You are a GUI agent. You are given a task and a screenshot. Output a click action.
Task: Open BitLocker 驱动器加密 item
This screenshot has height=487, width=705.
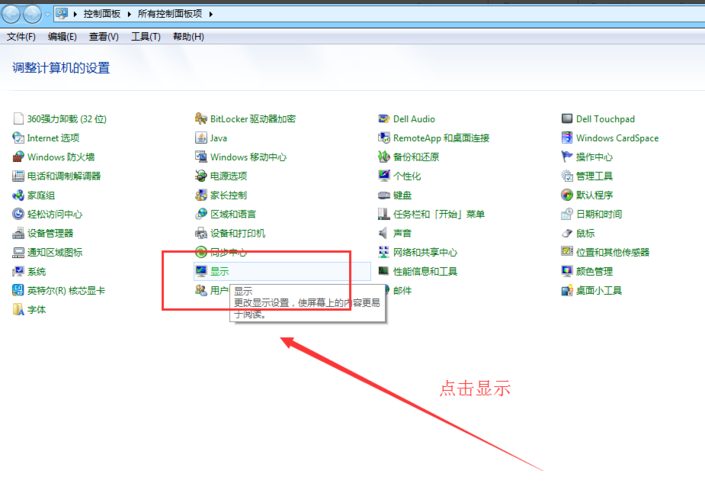pyautogui.click(x=252, y=119)
